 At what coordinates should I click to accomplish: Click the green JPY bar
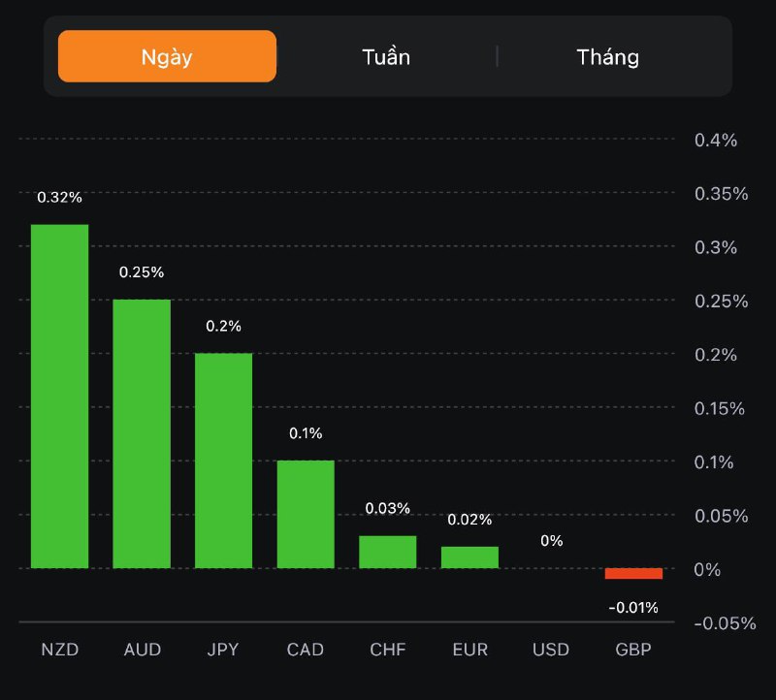[x=223, y=461]
